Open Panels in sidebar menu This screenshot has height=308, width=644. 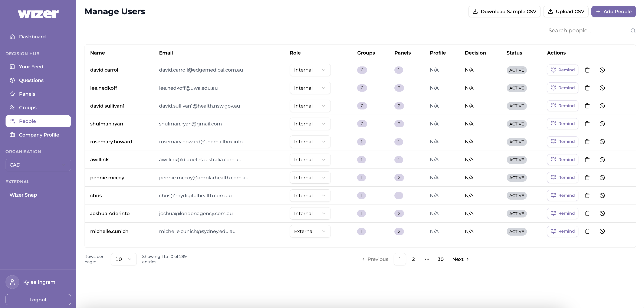tap(27, 94)
